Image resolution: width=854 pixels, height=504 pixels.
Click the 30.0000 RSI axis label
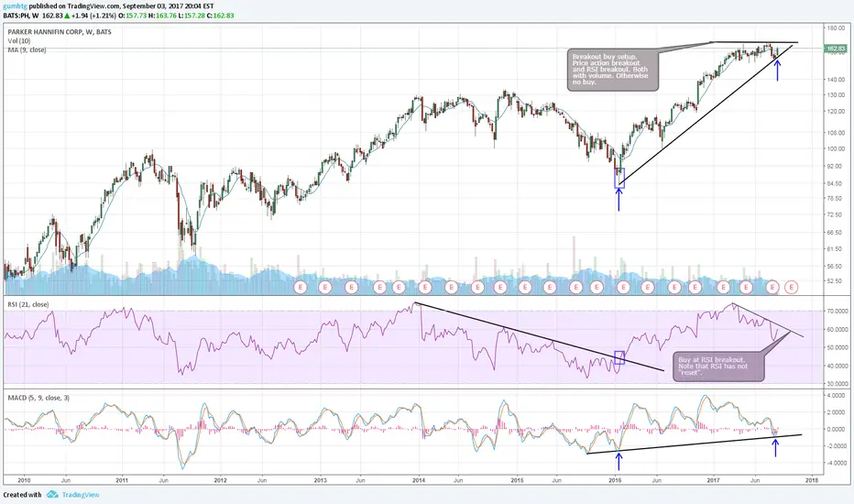pos(838,384)
